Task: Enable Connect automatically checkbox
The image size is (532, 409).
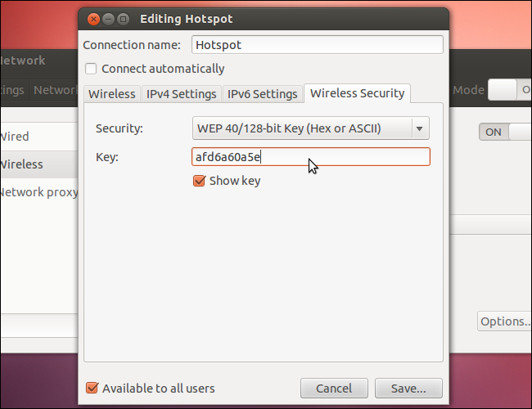Action: pyautogui.click(x=92, y=69)
